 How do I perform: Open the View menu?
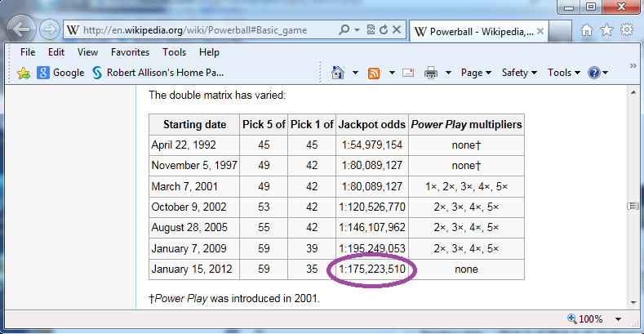(x=87, y=52)
